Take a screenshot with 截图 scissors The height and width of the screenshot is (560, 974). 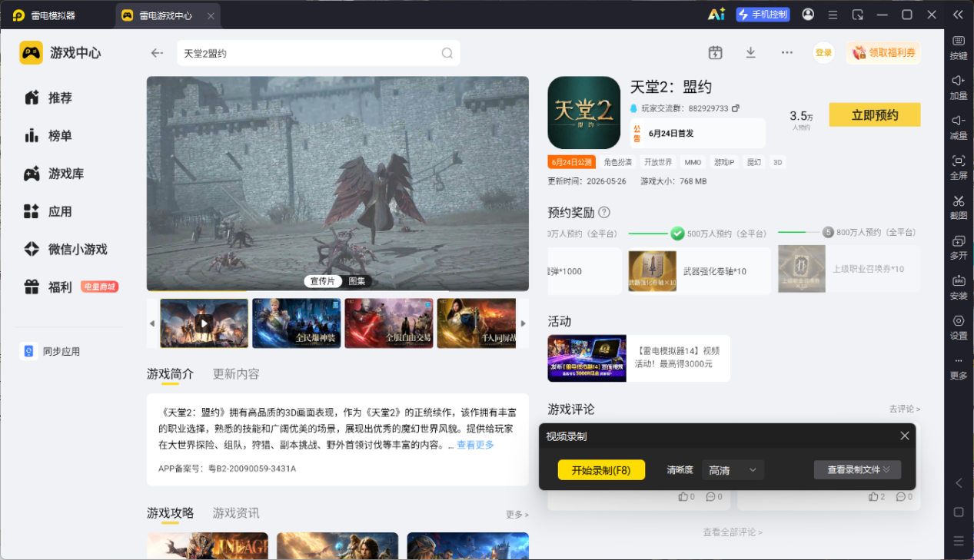click(959, 207)
